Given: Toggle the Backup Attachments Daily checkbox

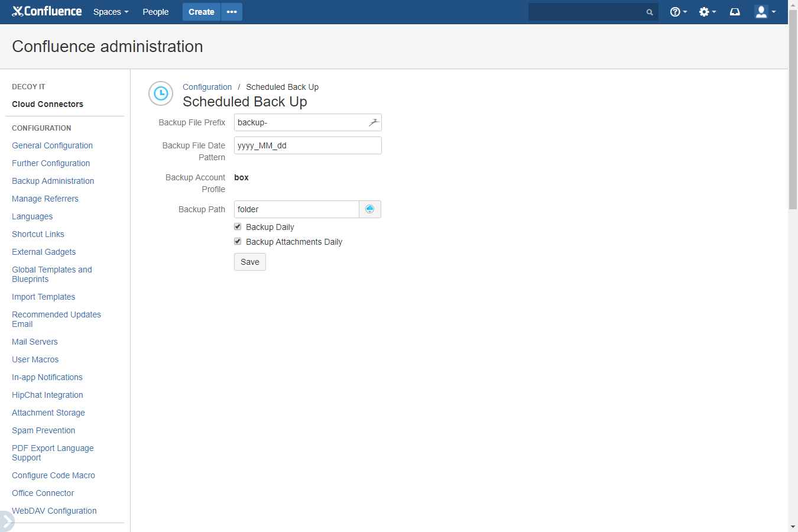Looking at the screenshot, I should click(x=238, y=241).
